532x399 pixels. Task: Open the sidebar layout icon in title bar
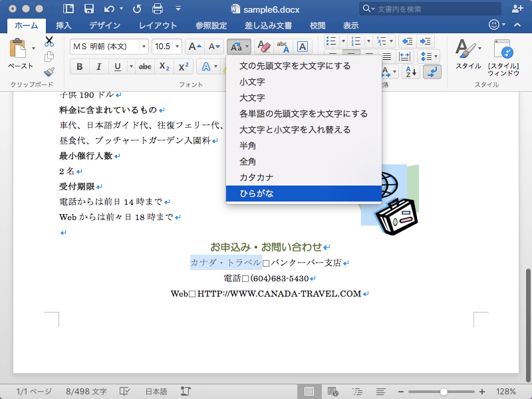(68, 9)
